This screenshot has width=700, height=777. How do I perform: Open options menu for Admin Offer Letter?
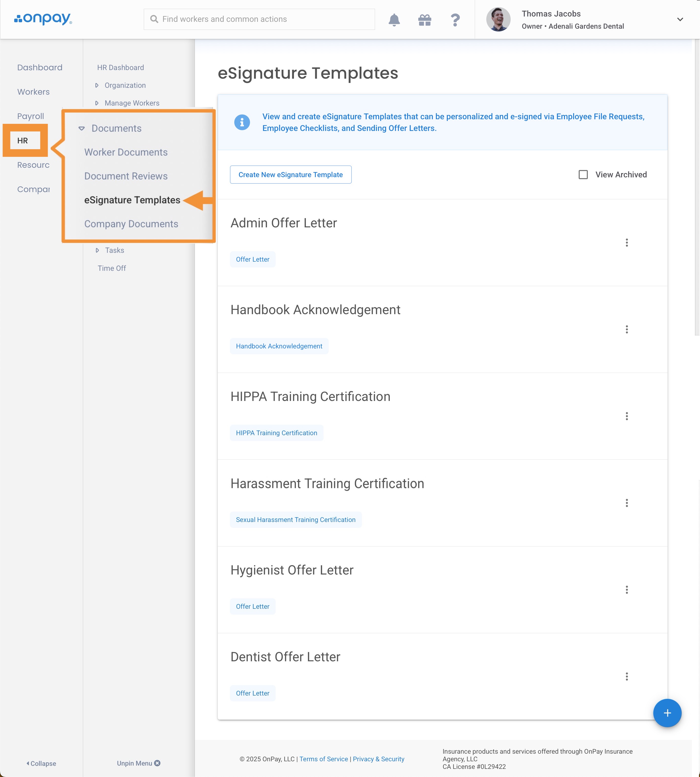(x=627, y=243)
